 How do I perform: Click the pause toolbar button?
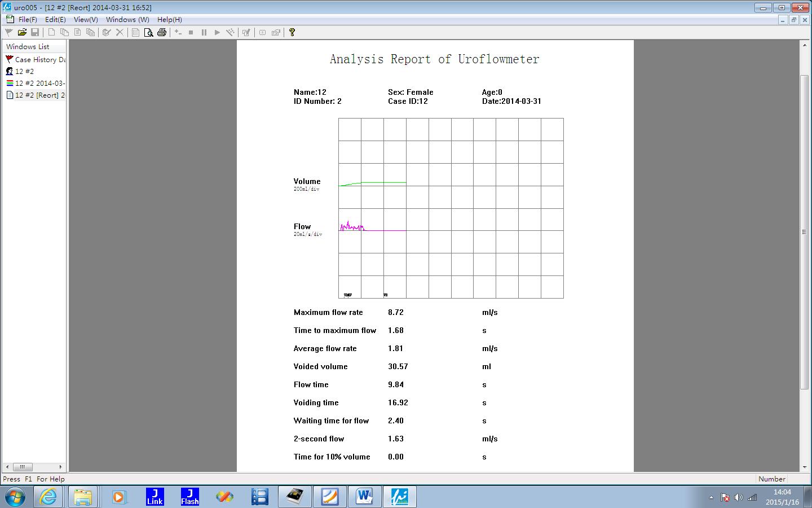point(204,33)
